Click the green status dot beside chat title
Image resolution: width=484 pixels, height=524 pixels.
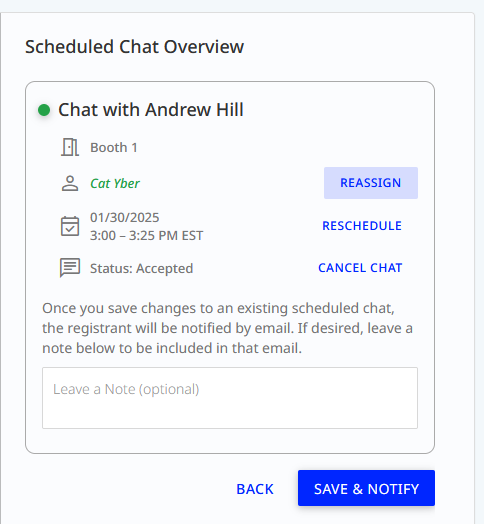click(x=44, y=110)
